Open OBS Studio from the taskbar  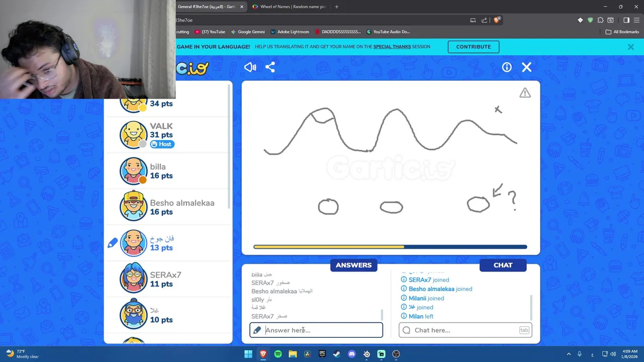(396, 354)
